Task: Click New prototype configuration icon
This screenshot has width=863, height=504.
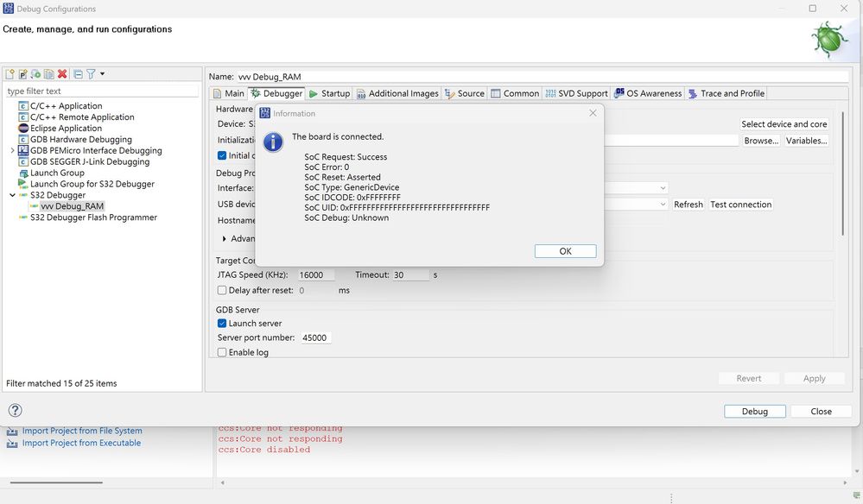Action: [23, 74]
